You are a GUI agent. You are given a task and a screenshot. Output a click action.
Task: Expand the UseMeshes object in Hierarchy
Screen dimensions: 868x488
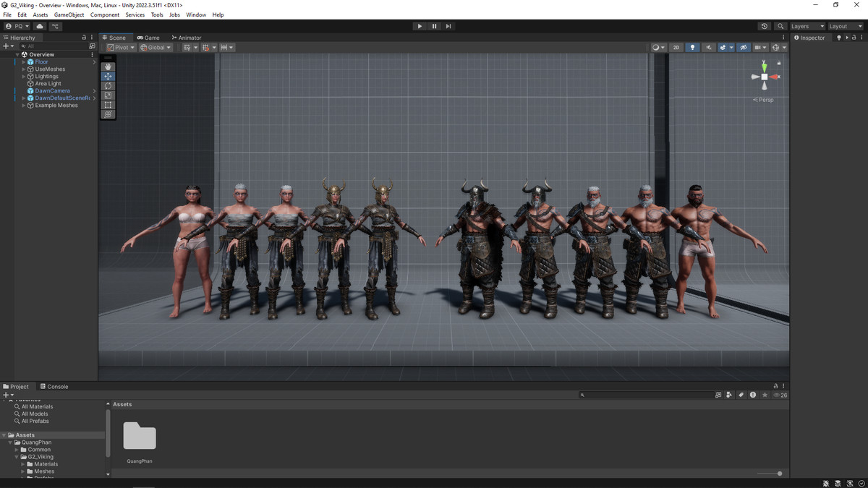[24, 69]
